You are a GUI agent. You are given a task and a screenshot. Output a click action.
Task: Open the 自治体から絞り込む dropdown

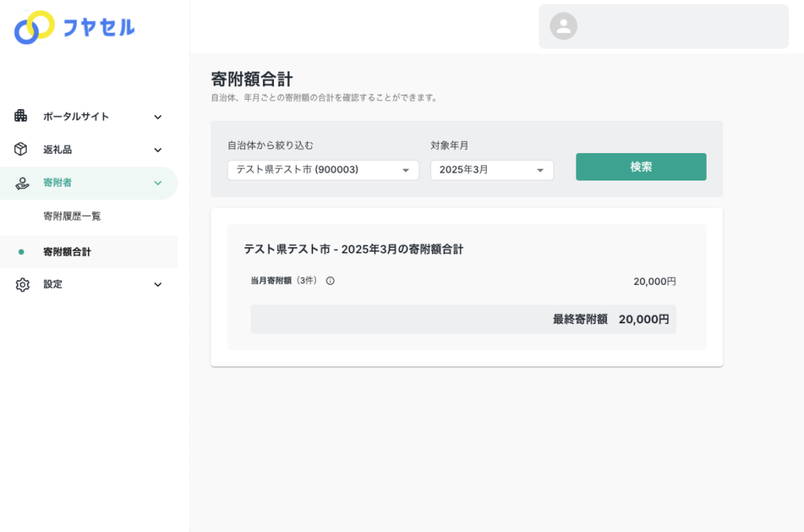point(323,170)
